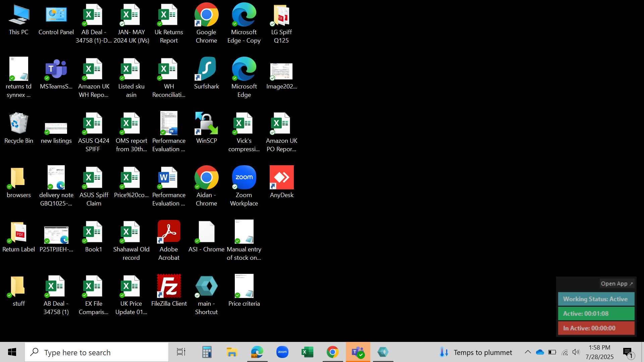Select the AnyDesk shortcut

tap(281, 182)
